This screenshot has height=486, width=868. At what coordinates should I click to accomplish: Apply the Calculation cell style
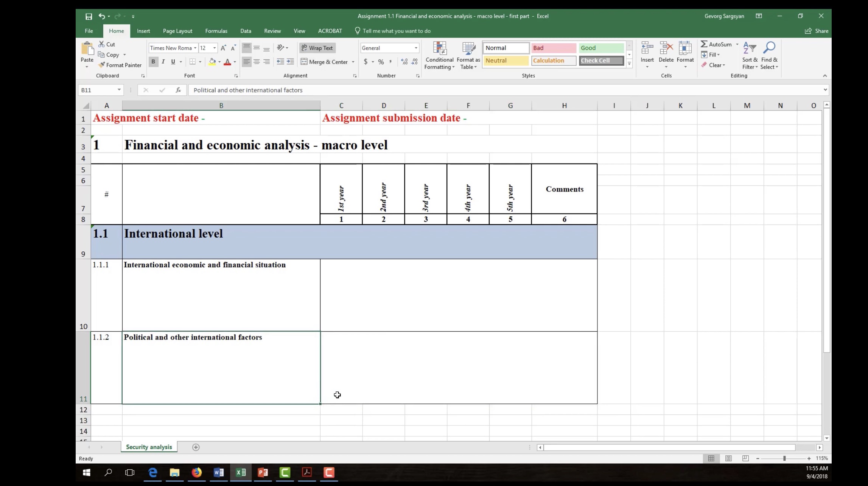click(x=554, y=61)
